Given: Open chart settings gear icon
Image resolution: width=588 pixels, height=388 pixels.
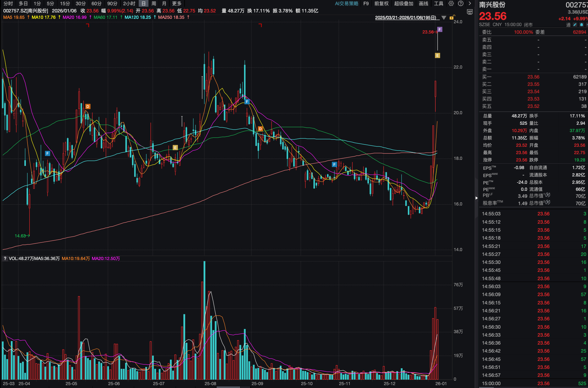Looking at the screenshot, I should 451,4.
